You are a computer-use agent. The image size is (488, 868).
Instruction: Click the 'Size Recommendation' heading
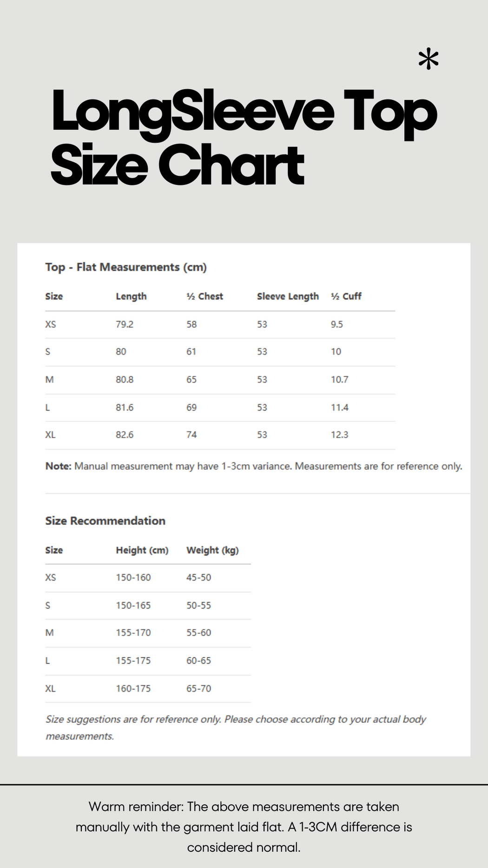click(x=106, y=521)
